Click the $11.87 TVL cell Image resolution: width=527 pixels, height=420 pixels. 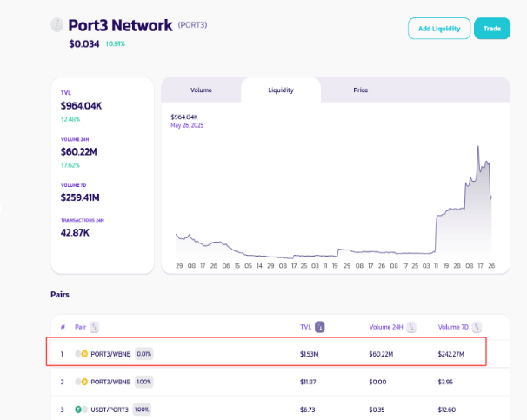(x=308, y=382)
